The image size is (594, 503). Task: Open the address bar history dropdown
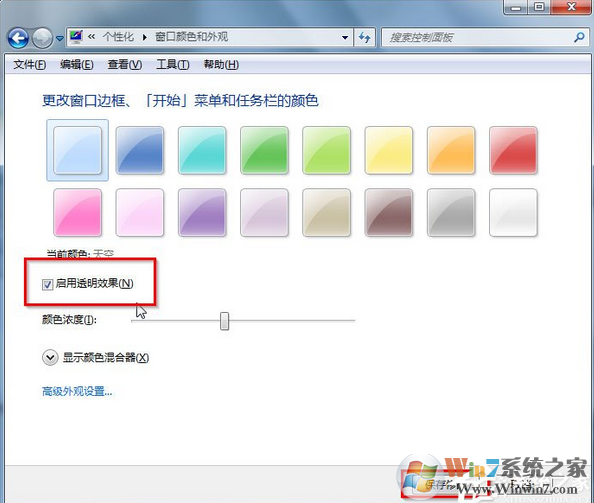tap(345, 37)
